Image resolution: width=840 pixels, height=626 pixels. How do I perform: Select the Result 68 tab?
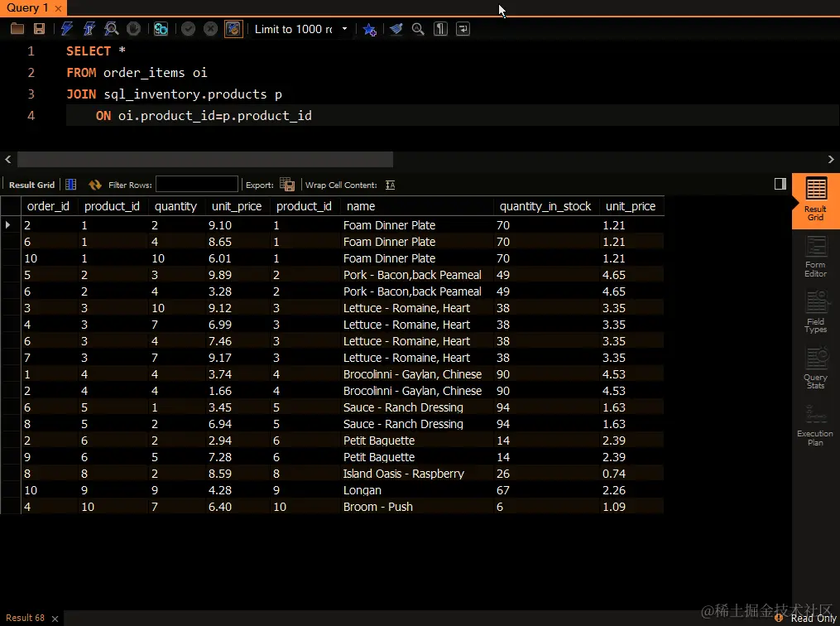click(x=25, y=618)
